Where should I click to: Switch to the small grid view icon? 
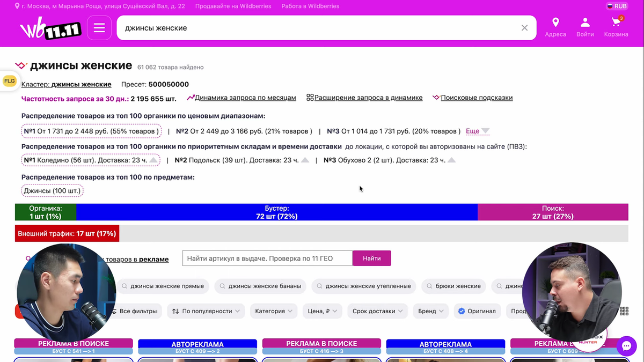pyautogui.click(x=624, y=311)
